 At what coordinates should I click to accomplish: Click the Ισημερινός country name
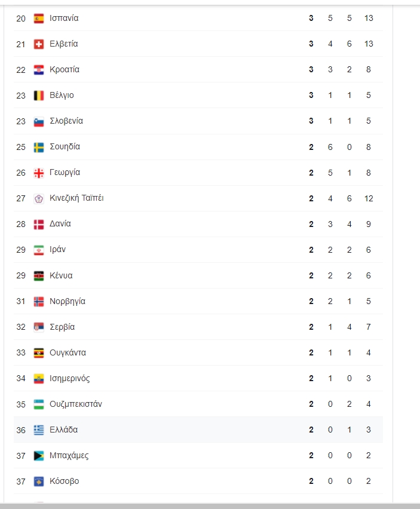[x=69, y=378]
